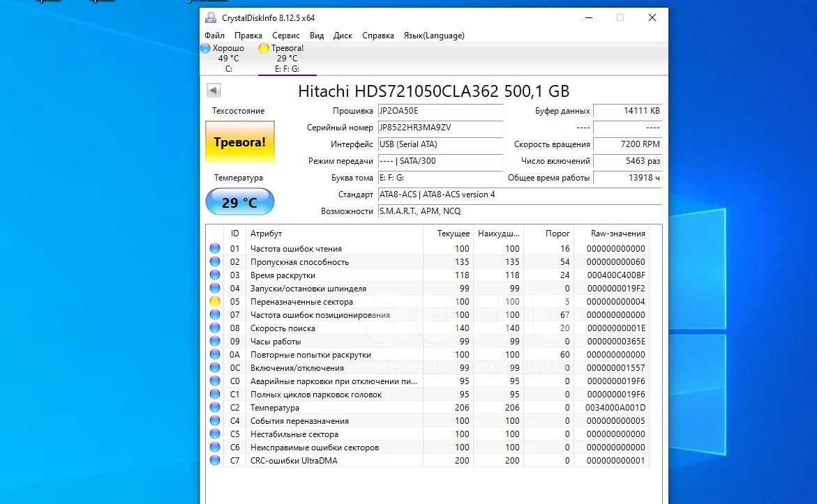Open the Язык(Language) menu

[x=434, y=36]
